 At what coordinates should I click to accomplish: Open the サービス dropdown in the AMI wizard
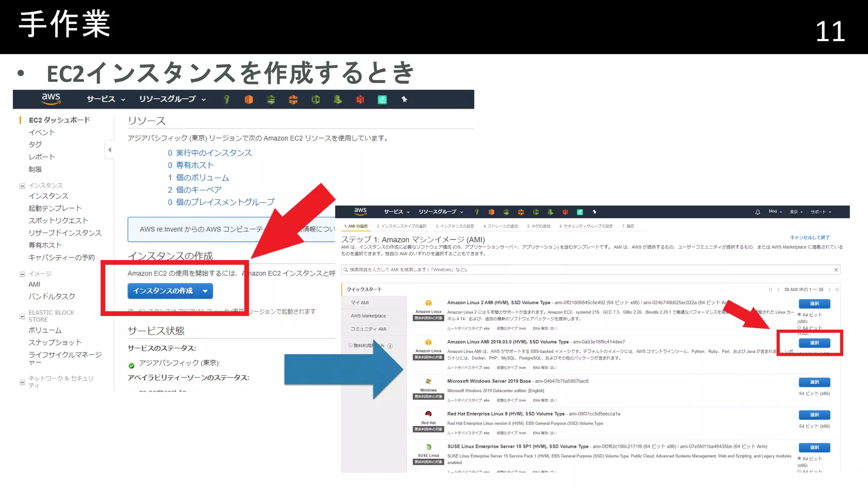pos(397,212)
